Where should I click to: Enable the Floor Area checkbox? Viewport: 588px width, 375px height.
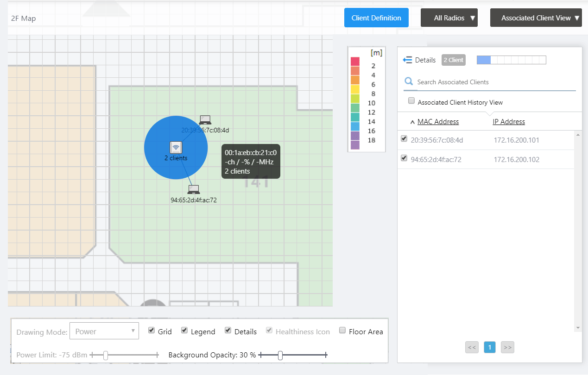(x=342, y=330)
